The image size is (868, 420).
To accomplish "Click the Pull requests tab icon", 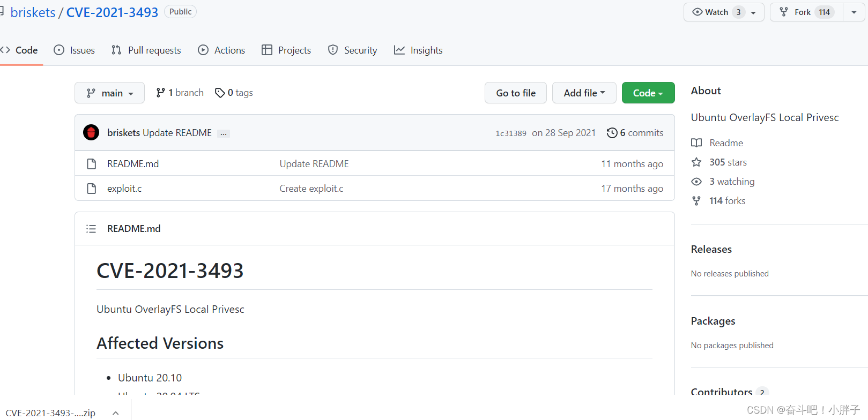I will click(116, 50).
